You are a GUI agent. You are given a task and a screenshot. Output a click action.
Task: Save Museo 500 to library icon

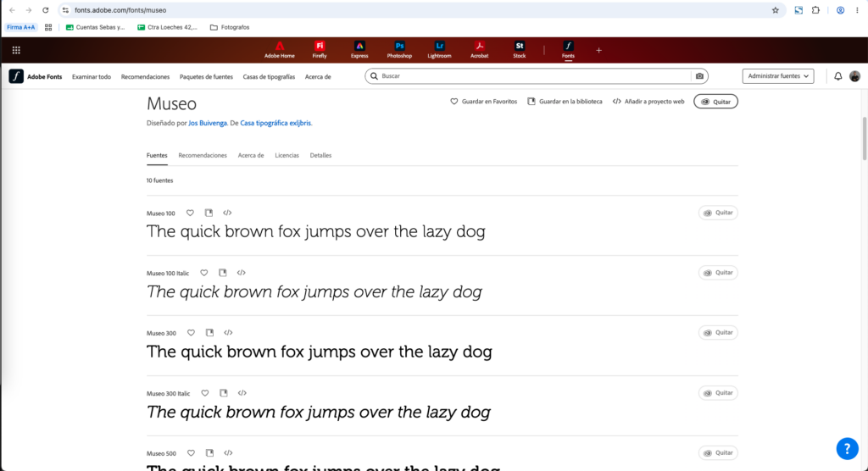click(x=210, y=452)
